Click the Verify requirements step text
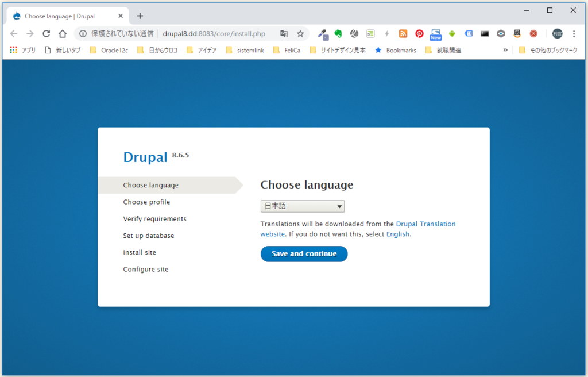 click(154, 219)
